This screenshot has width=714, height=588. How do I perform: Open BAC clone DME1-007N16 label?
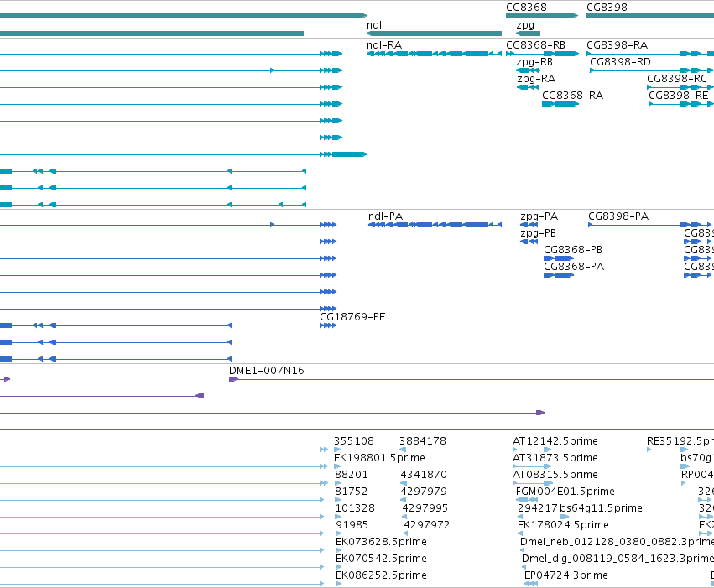click(266, 371)
